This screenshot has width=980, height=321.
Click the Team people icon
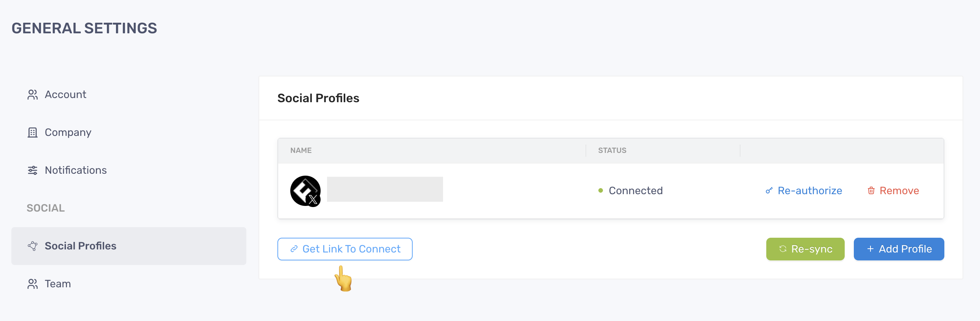tap(33, 284)
